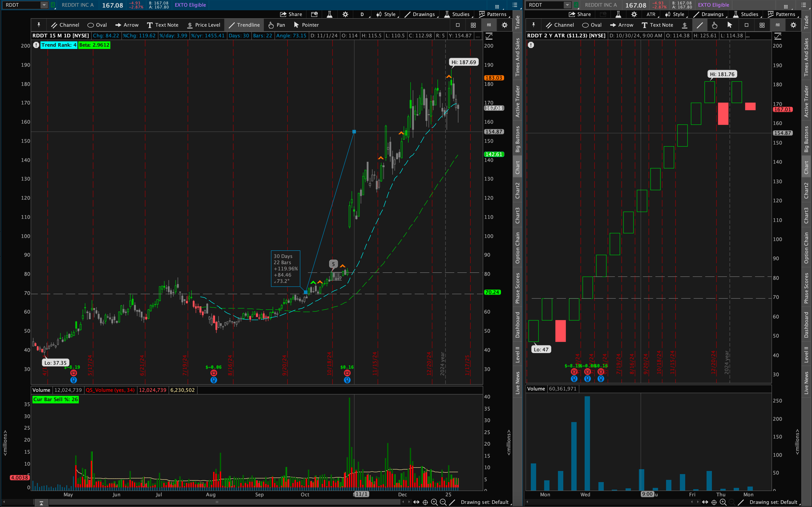
Task: Expand the RDDT symbol dropdown in left panel
Action: pos(44,5)
